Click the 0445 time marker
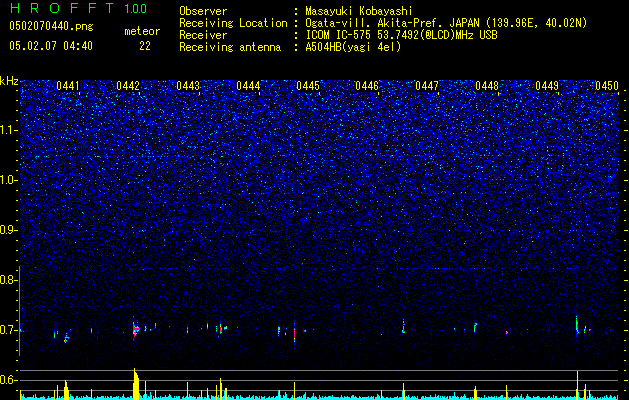Viewport: 629px width, 400px height. point(308,86)
